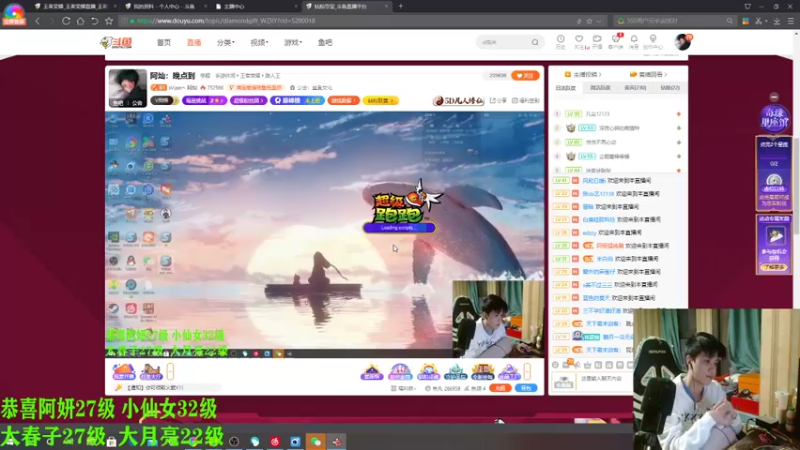
Task: Click the 超级跑跑 loading progress bar
Action: point(399,228)
